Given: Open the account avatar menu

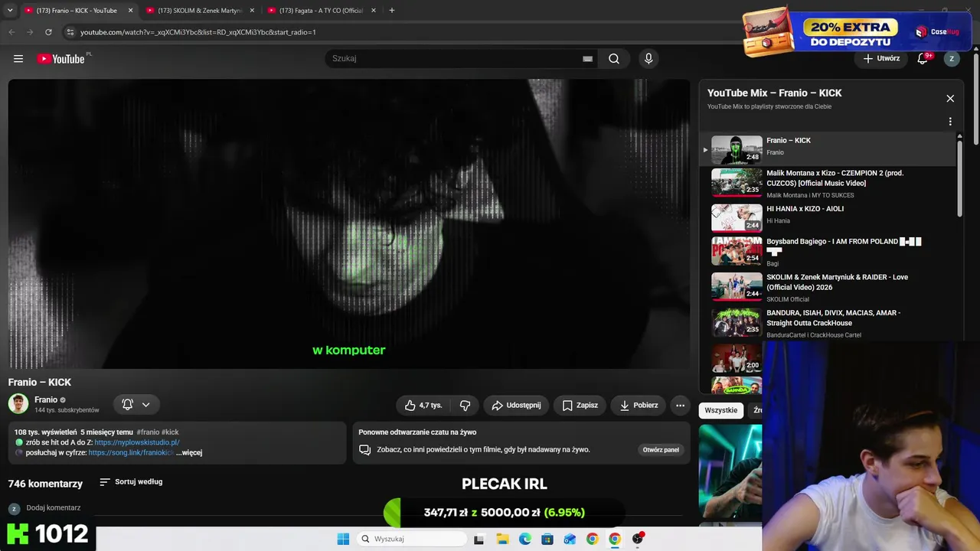Looking at the screenshot, I should coord(952,59).
